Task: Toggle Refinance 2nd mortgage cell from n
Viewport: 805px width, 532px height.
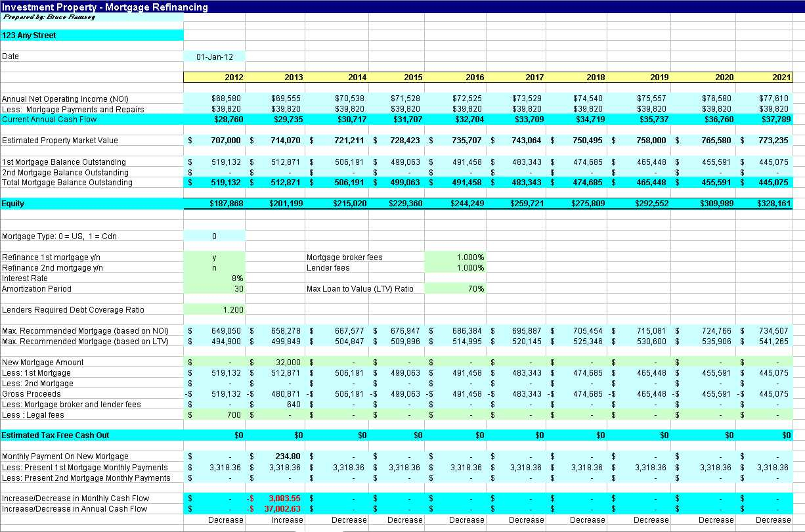Action: (x=213, y=267)
